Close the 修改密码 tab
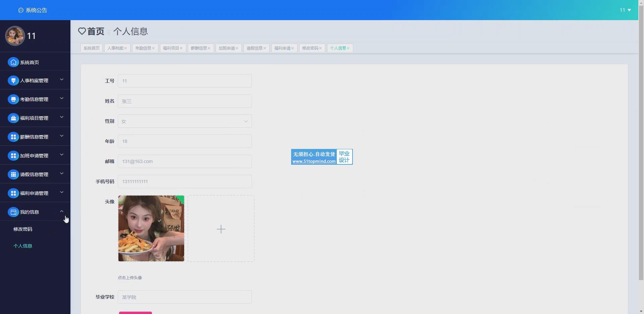Screen dimensions: 644x314 pyautogui.click(x=320, y=48)
